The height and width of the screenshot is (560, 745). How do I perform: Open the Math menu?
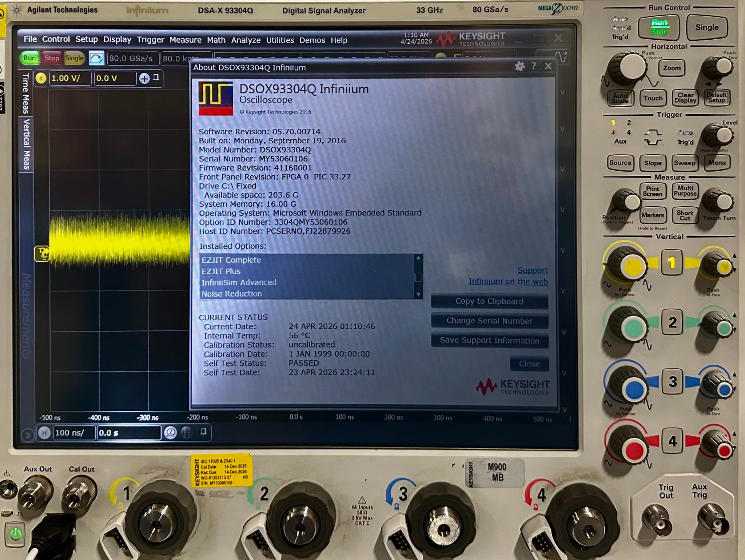point(216,40)
